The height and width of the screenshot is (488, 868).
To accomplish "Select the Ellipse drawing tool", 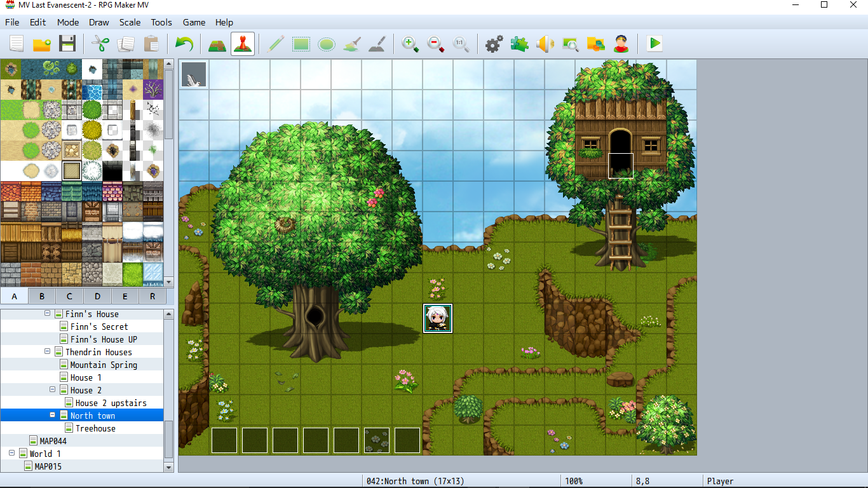I will [327, 44].
